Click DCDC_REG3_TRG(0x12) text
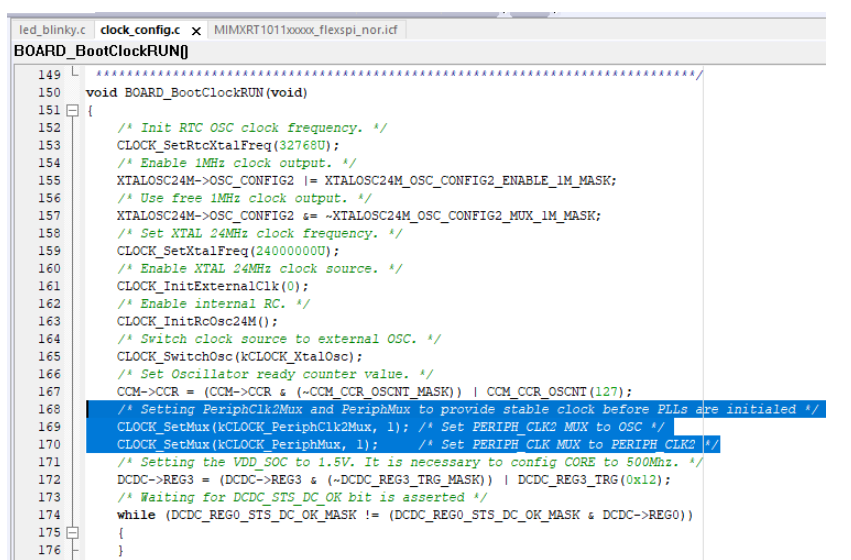The height and width of the screenshot is (560, 851). (594, 480)
